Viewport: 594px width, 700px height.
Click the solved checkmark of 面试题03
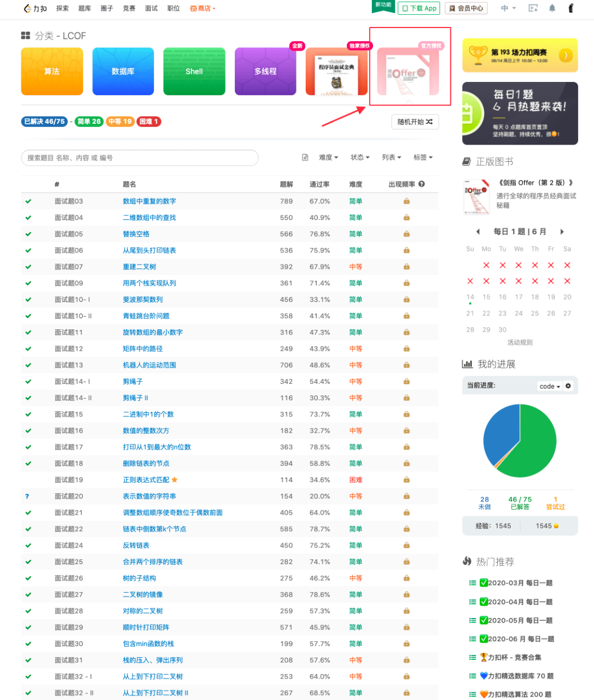tap(28, 201)
